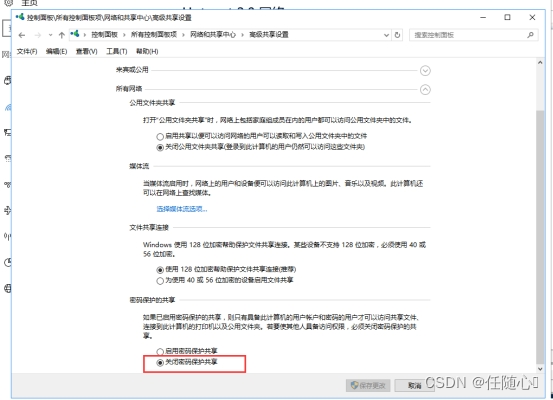
Task: Maximize the advanced sharing settings window
Action: tap(507, 17)
